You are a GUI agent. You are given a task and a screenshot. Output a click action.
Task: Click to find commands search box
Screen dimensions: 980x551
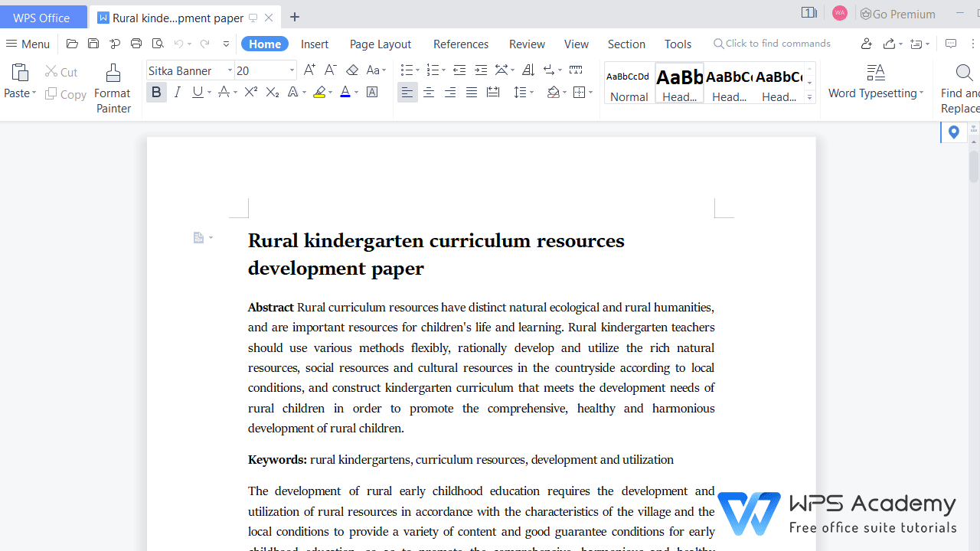(772, 43)
